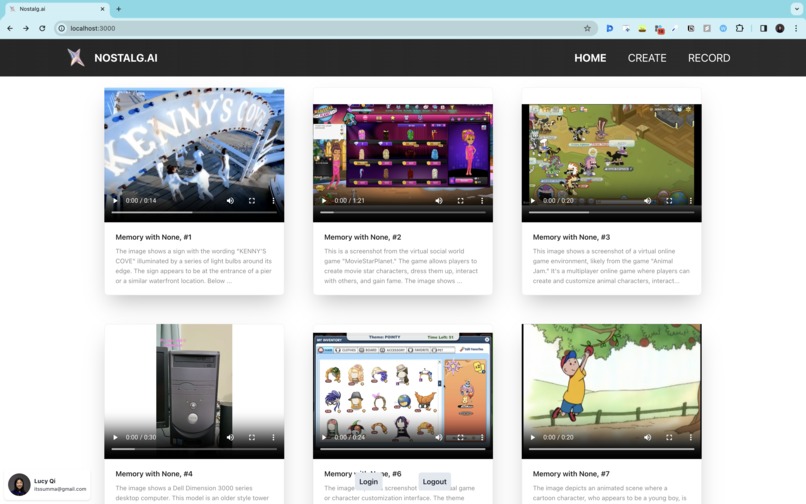Image resolution: width=806 pixels, height=504 pixels.
Task: Mute the Memory #2 video
Action: point(439,201)
